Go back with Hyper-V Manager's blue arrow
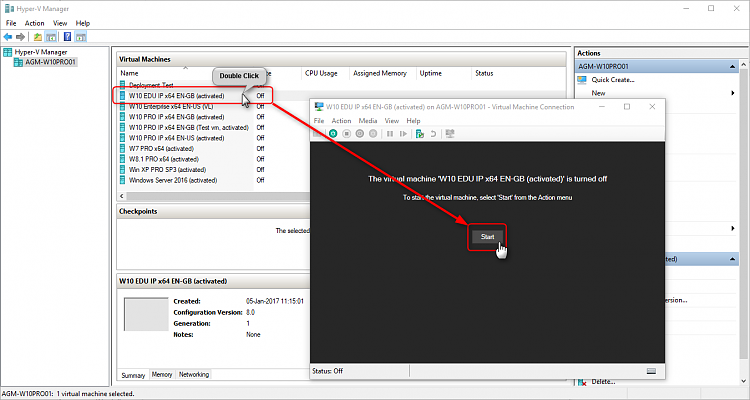This screenshot has width=750, height=400. click(8, 37)
